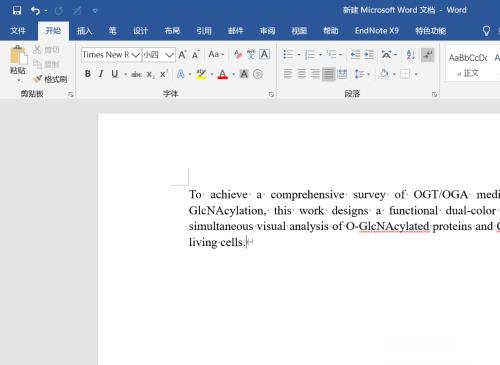Insert an enclosed character with the circled icon

click(258, 74)
